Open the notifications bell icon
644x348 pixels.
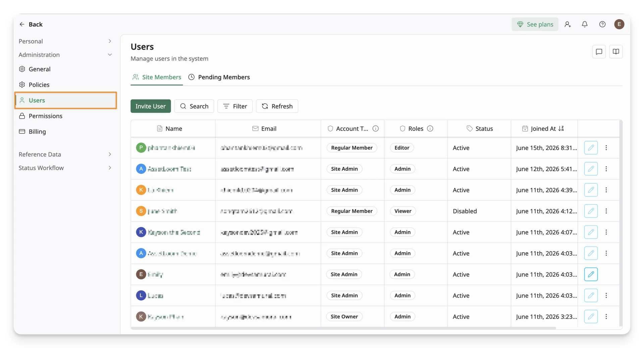coord(585,24)
